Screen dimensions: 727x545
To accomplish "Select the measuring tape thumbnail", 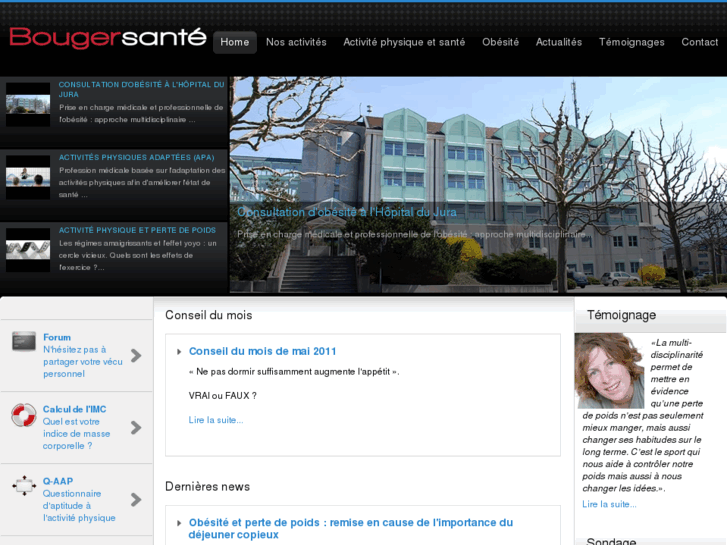I will tap(28, 250).
